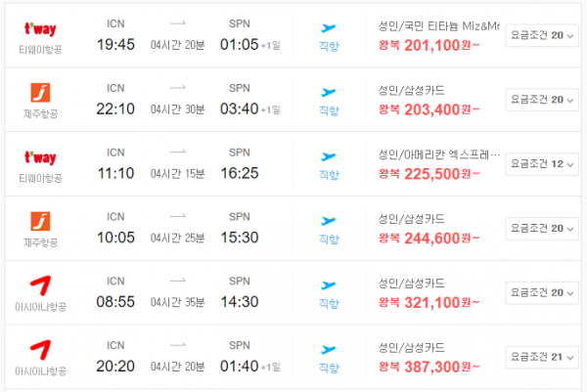
Task: Click the Asiana logo on the 20:20 flight
Action: coord(40,350)
